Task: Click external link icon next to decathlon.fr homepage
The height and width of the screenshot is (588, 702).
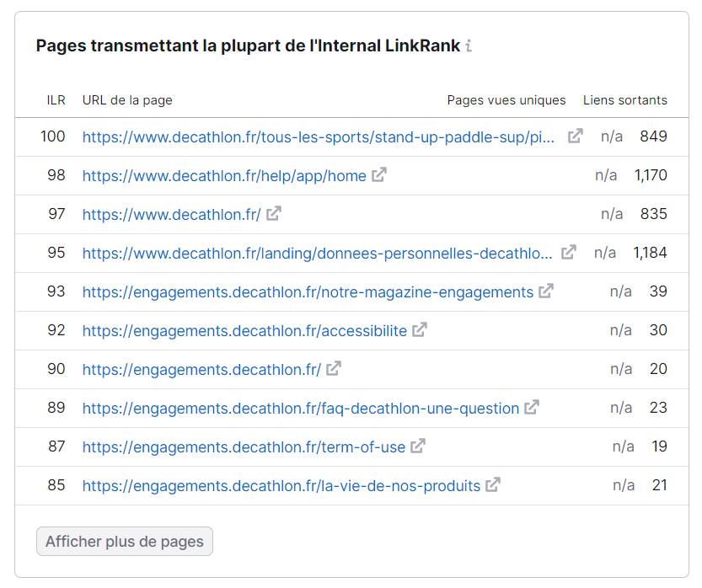Action: (x=272, y=214)
